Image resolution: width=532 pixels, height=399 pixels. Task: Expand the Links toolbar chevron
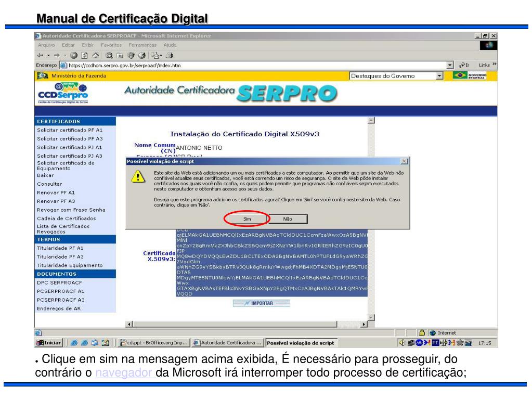pos(495,64)
